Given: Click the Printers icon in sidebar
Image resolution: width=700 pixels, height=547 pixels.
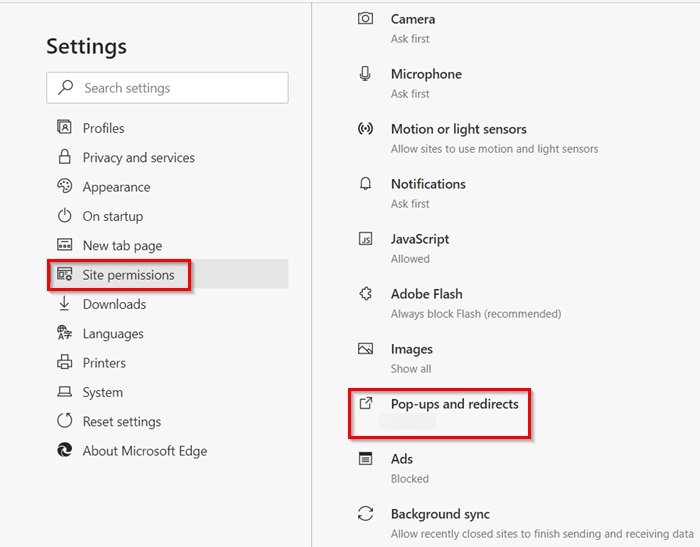Looking at the screenshot, I should [x=65, y=363].
